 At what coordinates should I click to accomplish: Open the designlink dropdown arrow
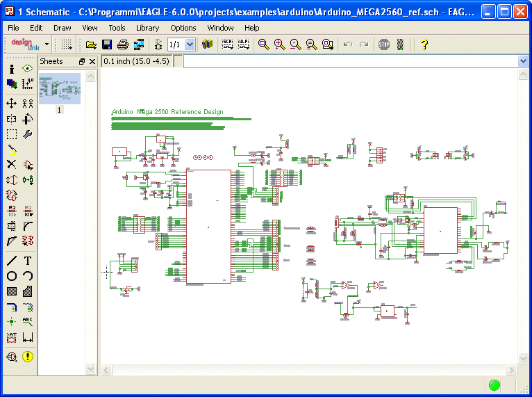[47, 44]
